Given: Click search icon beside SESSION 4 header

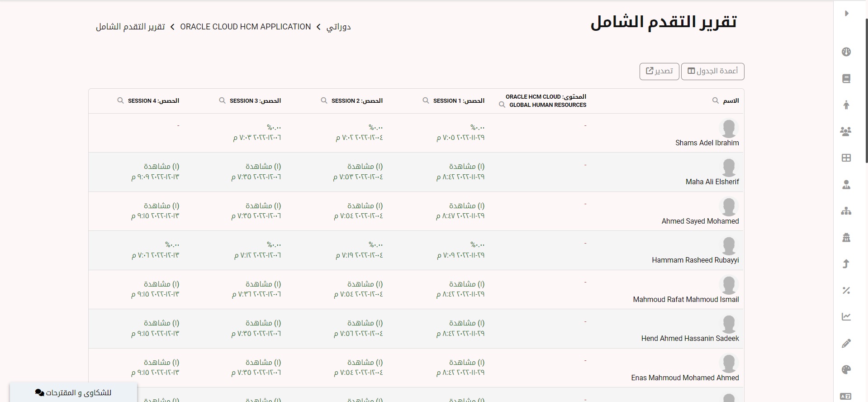Looking at the screenshot, I should pos(120,100).
